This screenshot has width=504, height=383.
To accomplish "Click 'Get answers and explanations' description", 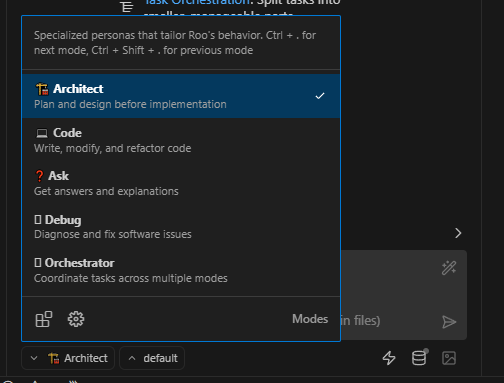I will (106, 191).
